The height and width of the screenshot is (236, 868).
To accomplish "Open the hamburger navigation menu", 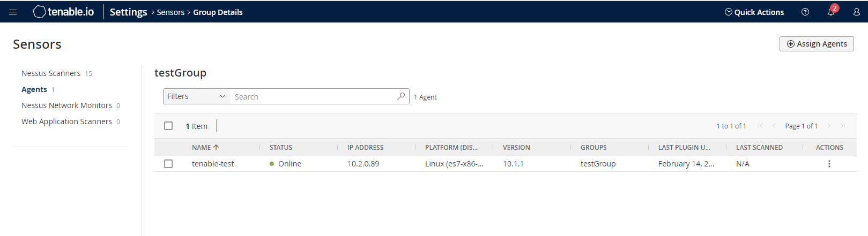I will click(13, 12).
